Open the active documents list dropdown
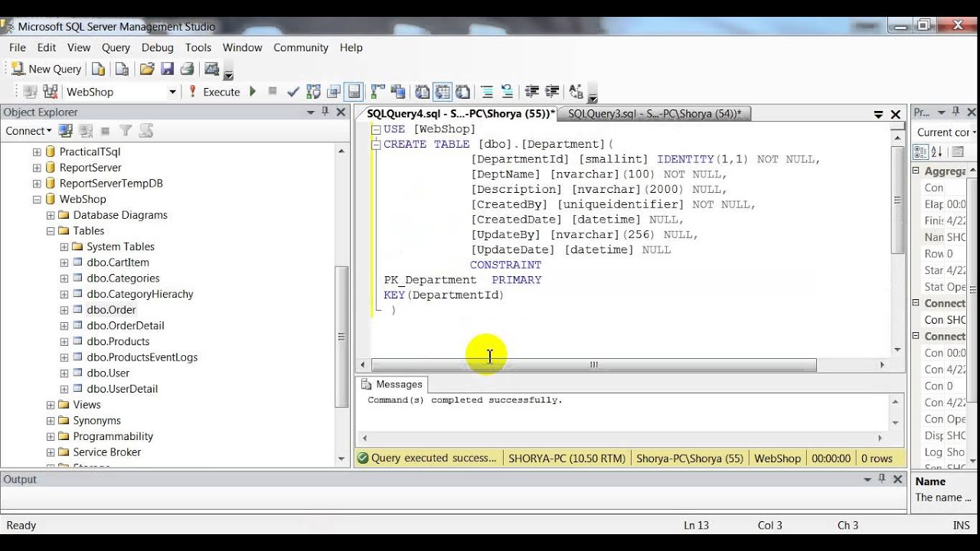 pos(878,114)
